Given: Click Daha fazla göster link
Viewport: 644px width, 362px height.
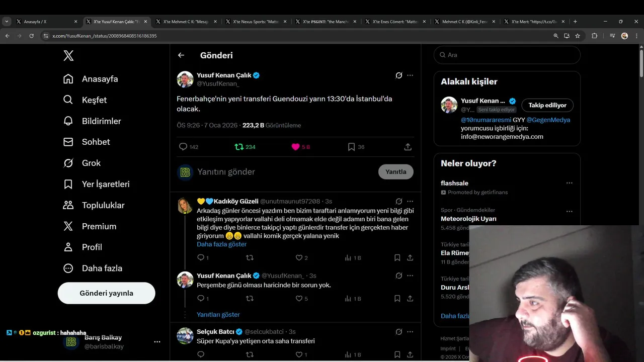Looking at the screenshot, I should pyautogui.click(x=221, y=244).
